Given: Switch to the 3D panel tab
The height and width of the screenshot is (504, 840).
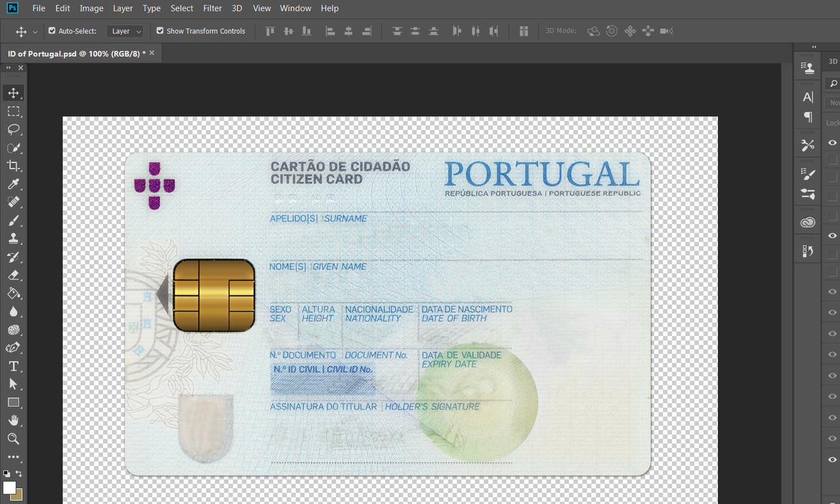Looking at the screenshot, I should [x=833, y=61].
